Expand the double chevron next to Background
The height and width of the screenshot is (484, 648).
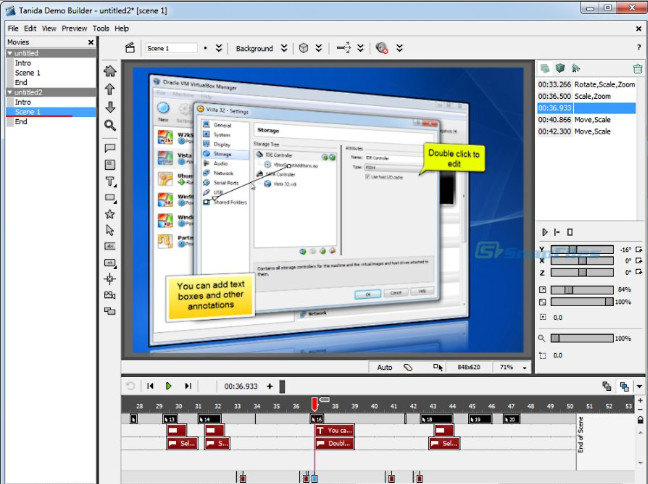tap(284, 48)
